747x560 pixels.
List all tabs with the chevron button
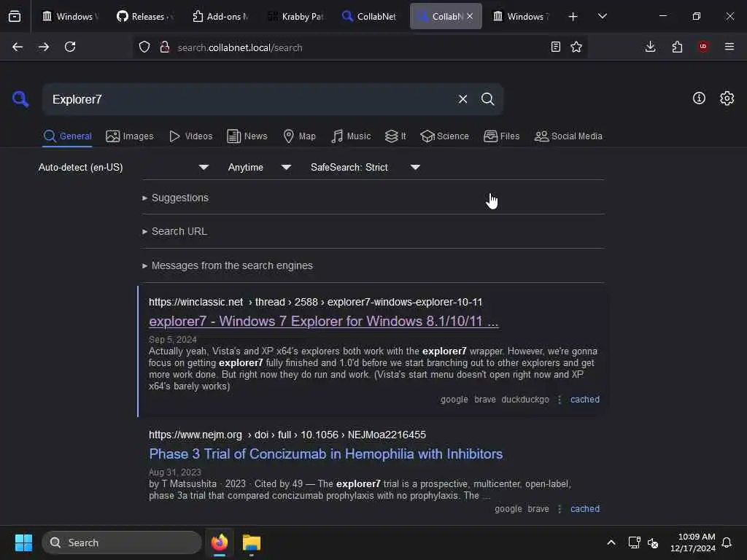coord(602,17)
